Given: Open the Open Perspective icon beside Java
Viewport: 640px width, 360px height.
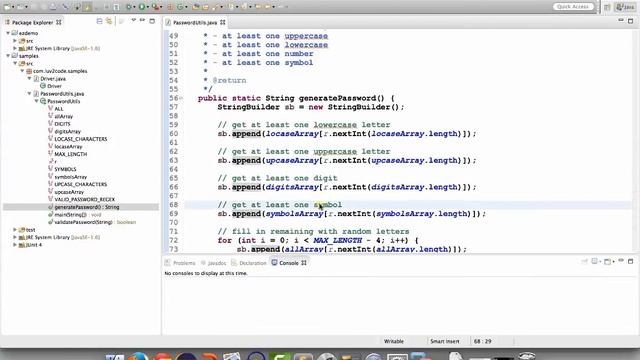Looking at the screenshot, I should coord(607,7).
